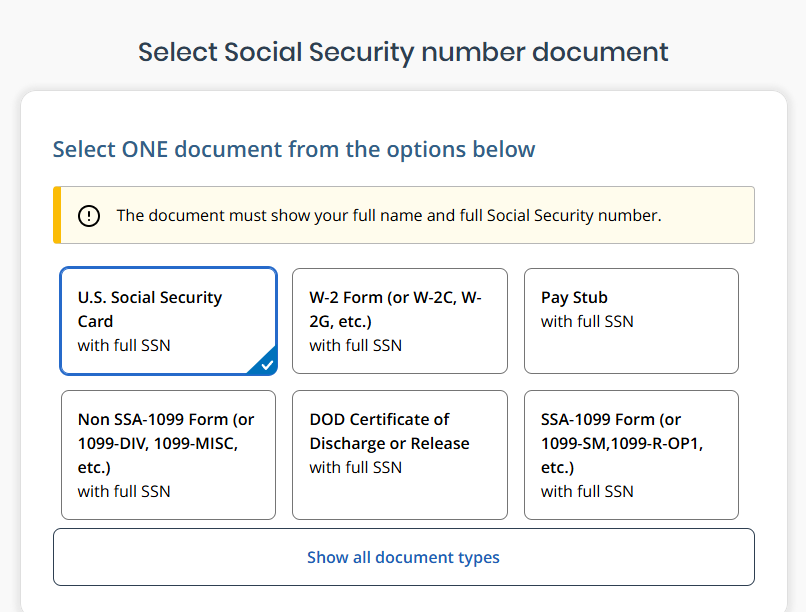Click 'with full SSN' under Pay Stub
This screenshot has height=612, width=806.
click(587, 322)
